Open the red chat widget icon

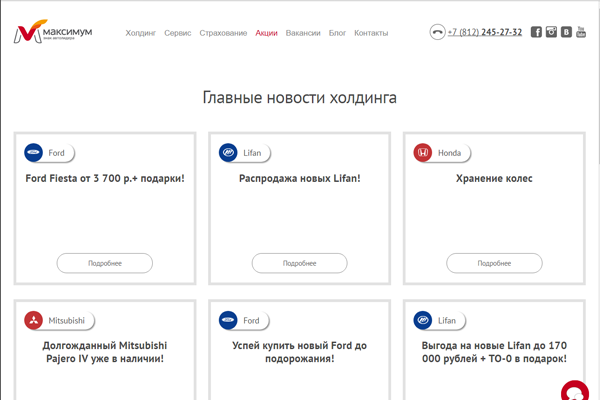tap(575, 392)
